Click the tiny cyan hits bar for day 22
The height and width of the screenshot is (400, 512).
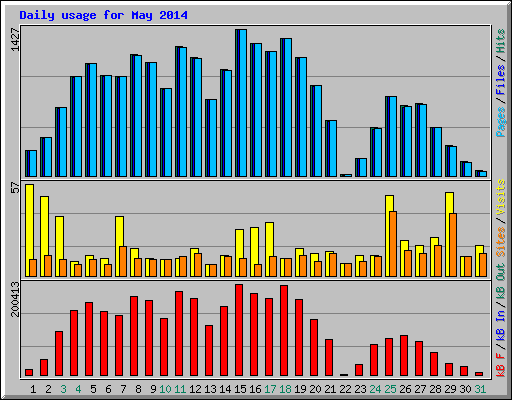(x=347, y=175)
